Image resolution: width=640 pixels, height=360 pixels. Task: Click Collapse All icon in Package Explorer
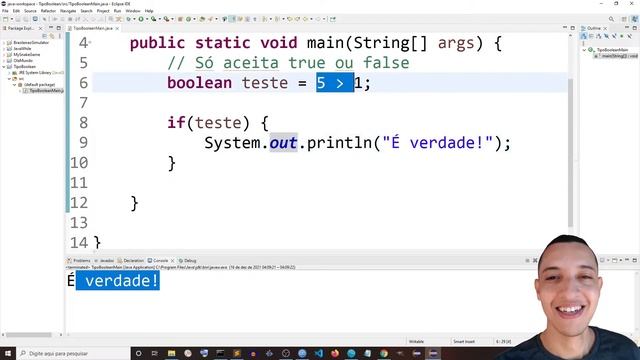pyautogui.click(x=45, y=36)
